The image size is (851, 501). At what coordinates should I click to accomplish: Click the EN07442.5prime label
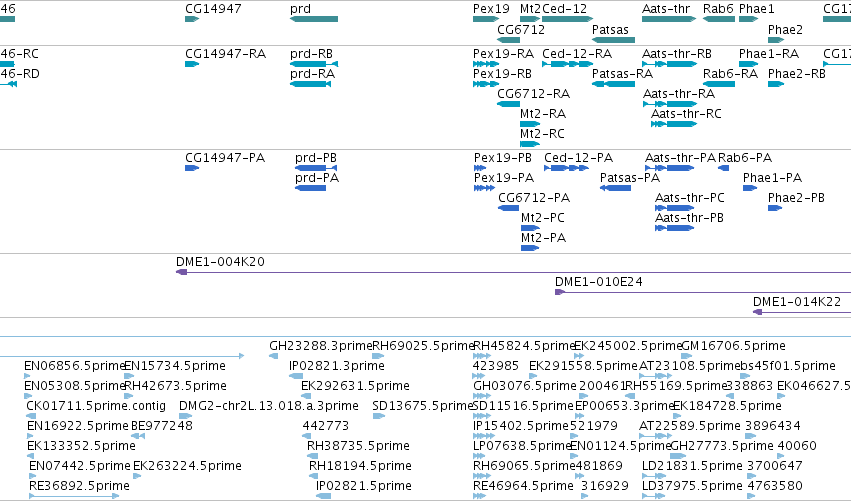(x=80, y=466)
